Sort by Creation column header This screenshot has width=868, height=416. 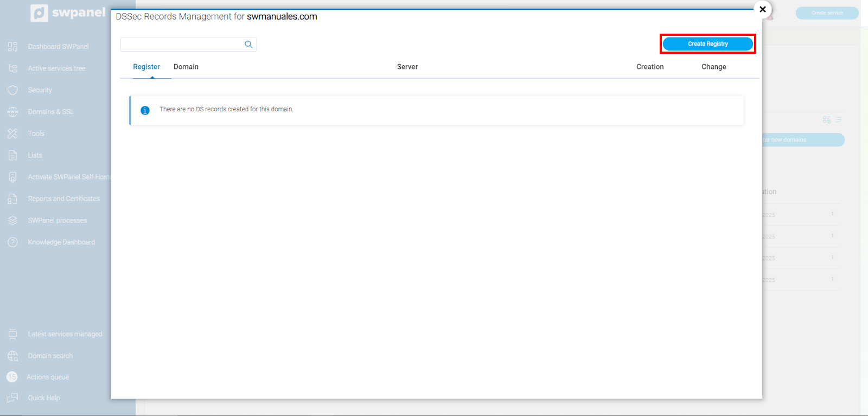pos(650,67)
